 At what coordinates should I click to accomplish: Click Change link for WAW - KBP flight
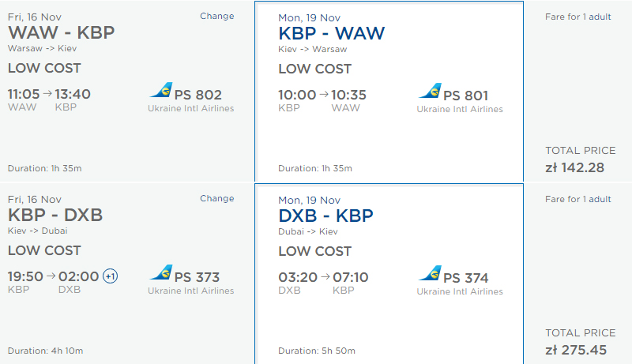(x=216, y=16)
